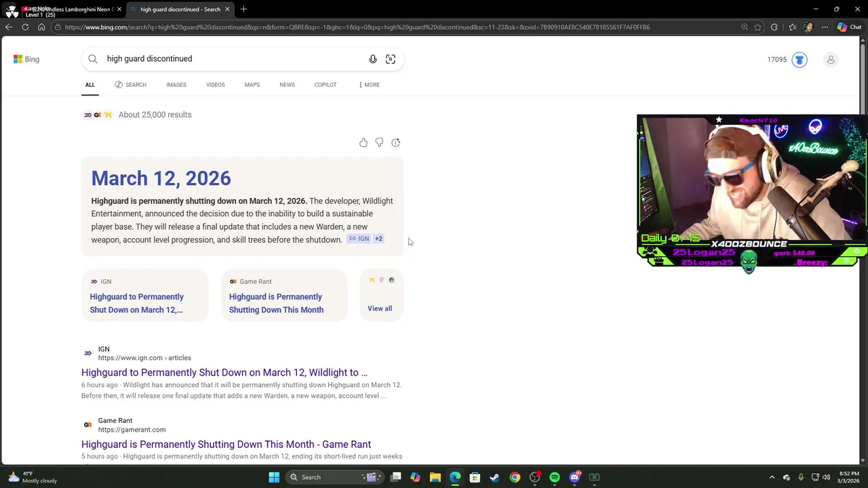Open Edge settings and more menu

pyautogui.click(x=825, y=27)
